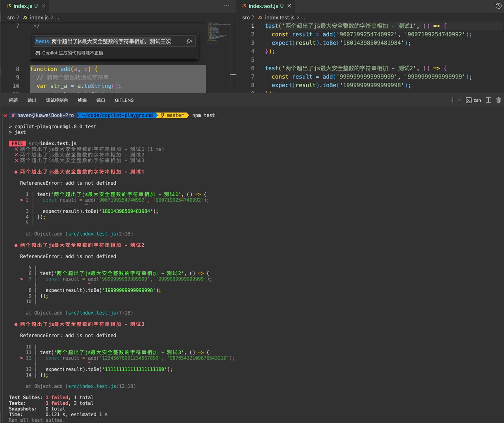504x423 pixels.
Task: Click the code minimap in index.js editor
Action: (x=219, y=33)
